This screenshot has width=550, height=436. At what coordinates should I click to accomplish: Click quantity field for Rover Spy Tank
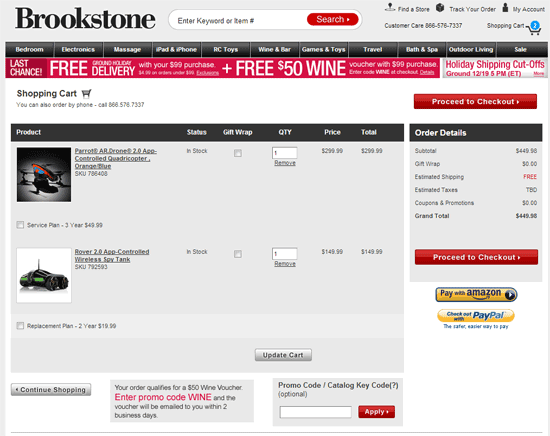pyautogui.click(x=284, y=254)
